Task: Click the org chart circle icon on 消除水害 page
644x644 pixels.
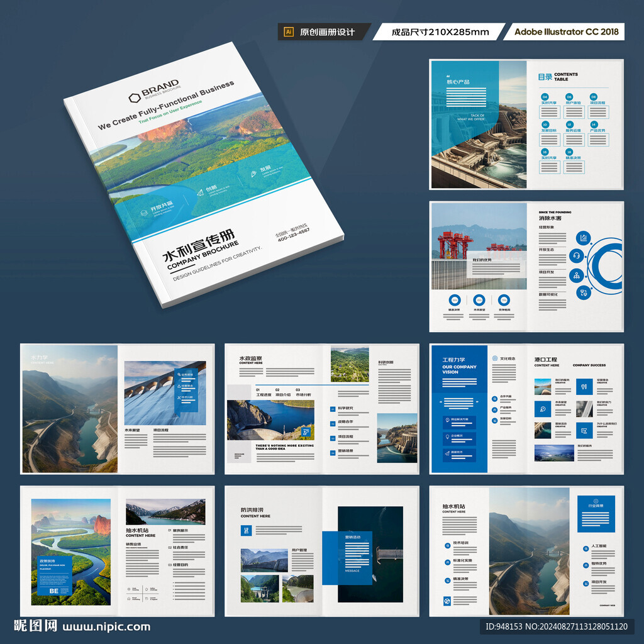Action: click(x=576, y=275)
